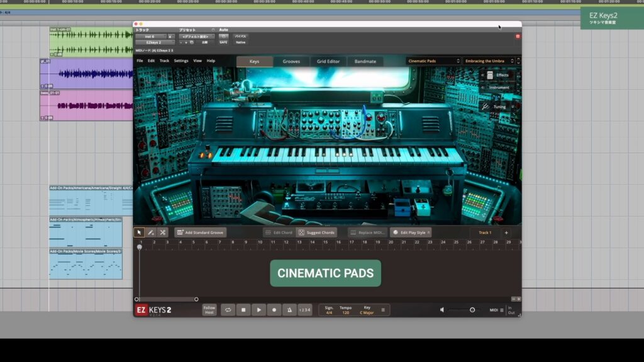Select the pencil draw tool
The width and height of the screenshot is (644, 362).
(151, 233)
